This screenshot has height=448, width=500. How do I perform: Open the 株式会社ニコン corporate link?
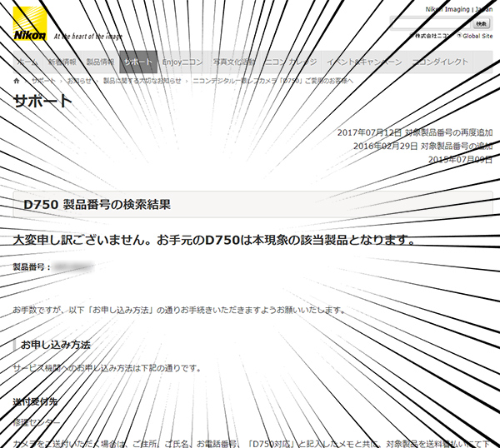433,36
